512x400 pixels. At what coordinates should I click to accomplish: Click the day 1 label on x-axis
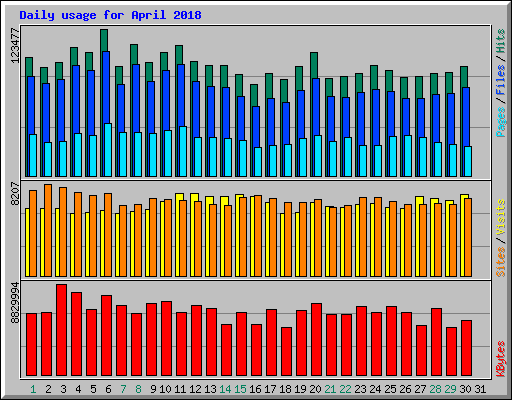(33, 389)
